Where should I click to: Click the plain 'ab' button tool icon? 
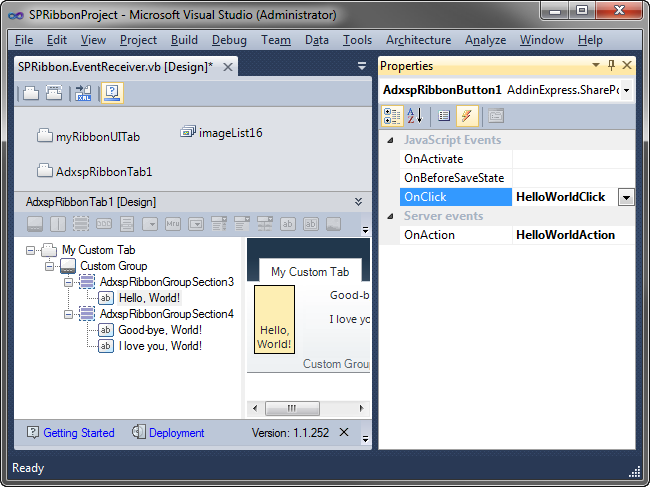pos(288,224)
